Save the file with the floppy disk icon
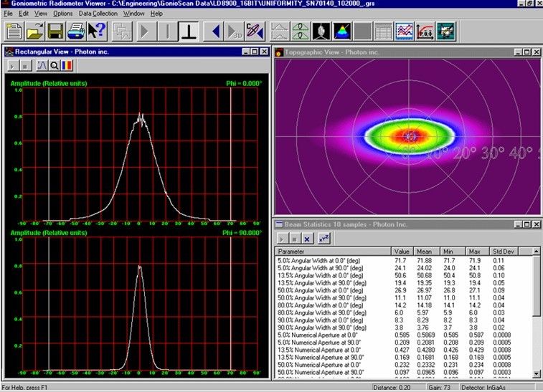543x392 pixels. [x=55, y=31]
